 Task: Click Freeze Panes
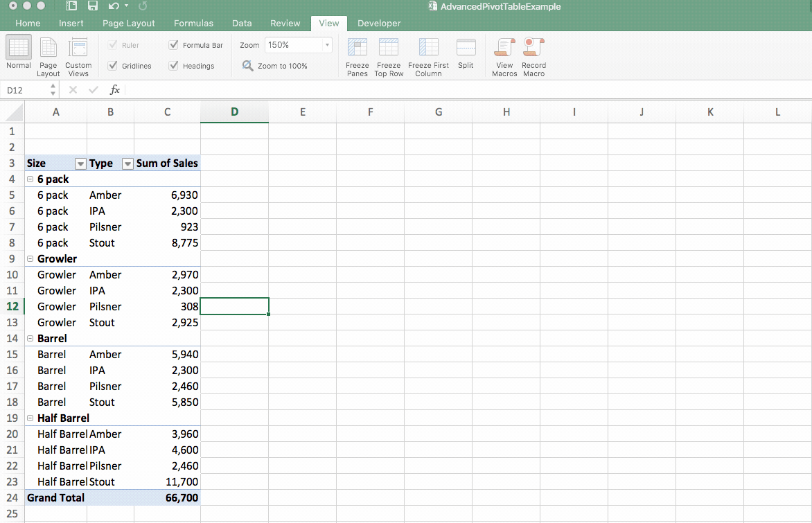357,55
